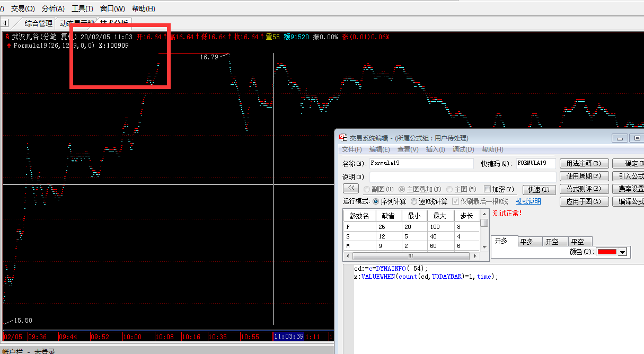
Task: Click the 引入公式 button
Action: 628,176
